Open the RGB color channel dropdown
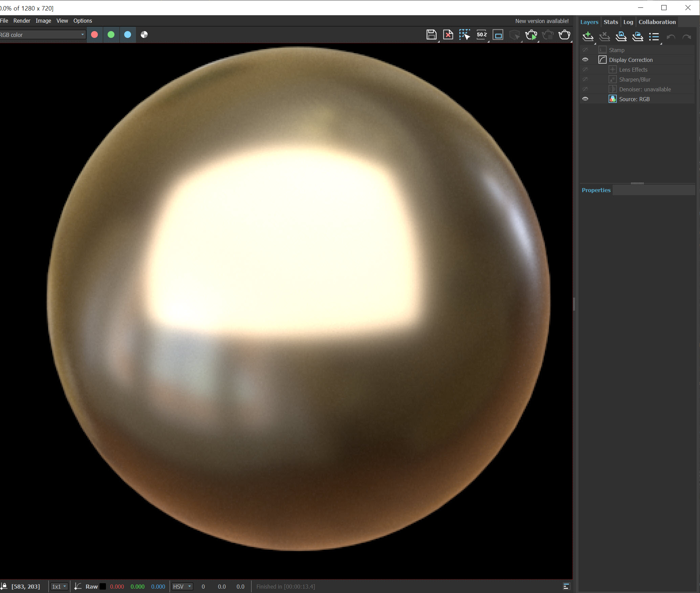Screen dimensions: 700x593 coord(42,35)
